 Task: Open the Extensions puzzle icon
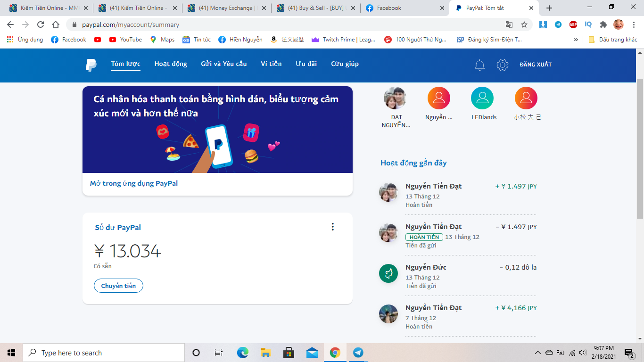603,25
